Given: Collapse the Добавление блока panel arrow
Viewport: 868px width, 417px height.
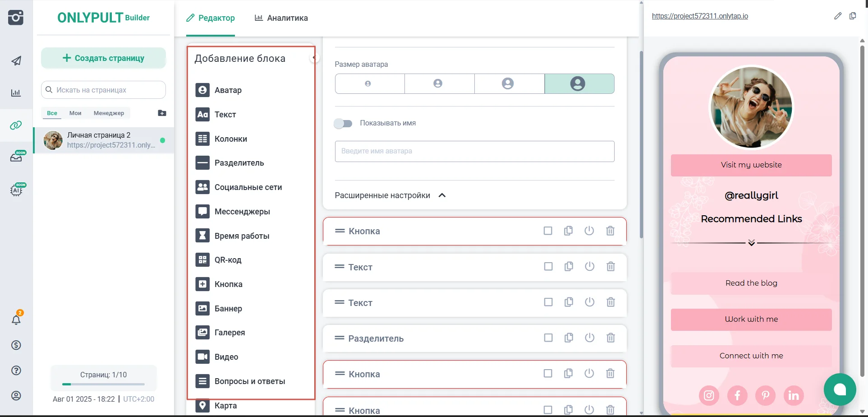Looking at the screenshot, I should 314,58.
